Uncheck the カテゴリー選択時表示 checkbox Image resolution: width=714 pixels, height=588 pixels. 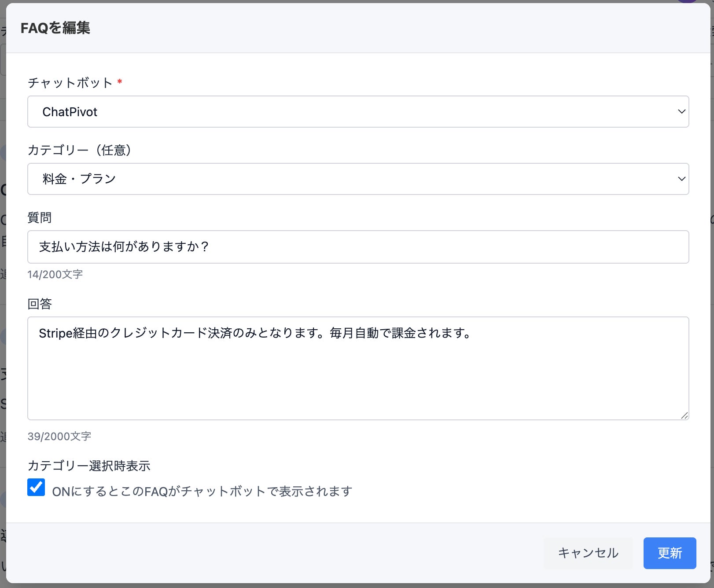(36, 487)
